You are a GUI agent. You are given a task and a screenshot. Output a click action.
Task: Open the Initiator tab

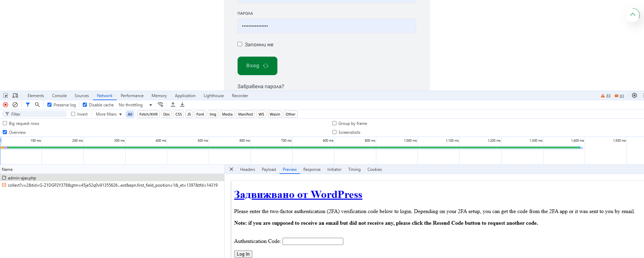click(x=334, y=169)
